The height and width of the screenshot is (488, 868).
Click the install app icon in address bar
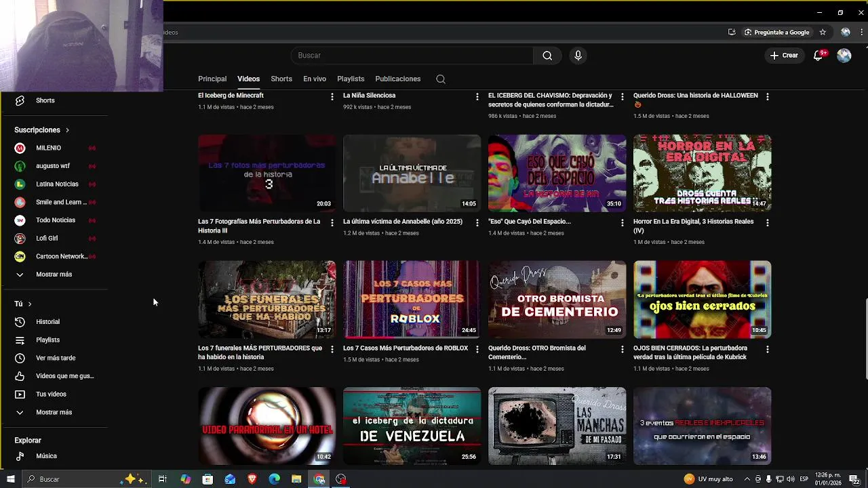click(732, 32)
